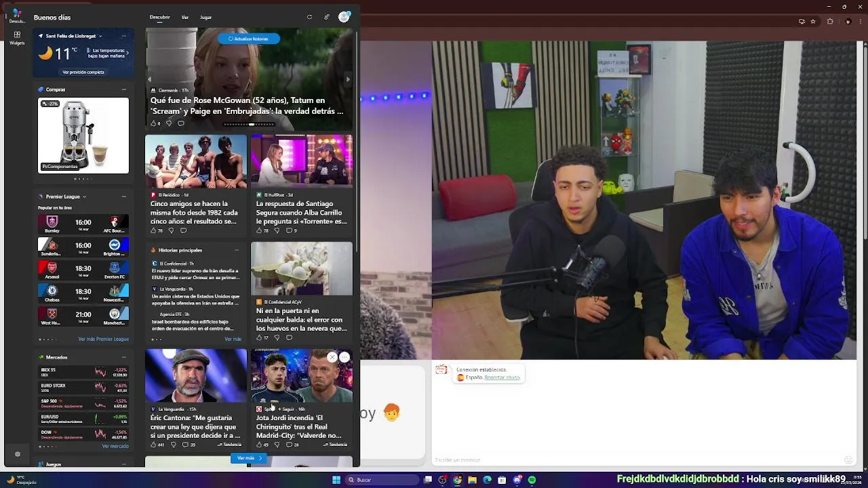Dismiss the Jota Jordi article card

332,357
